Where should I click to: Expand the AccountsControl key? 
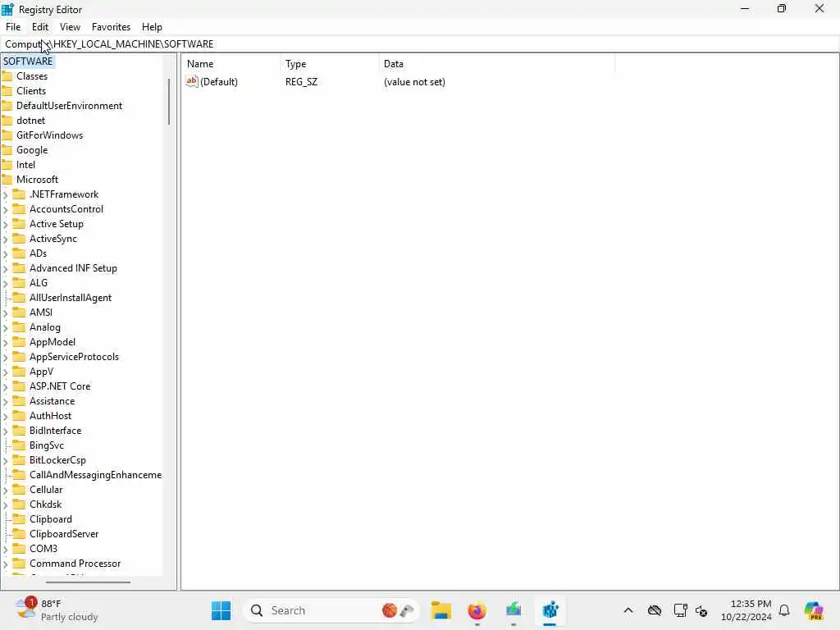coord(6,209)
